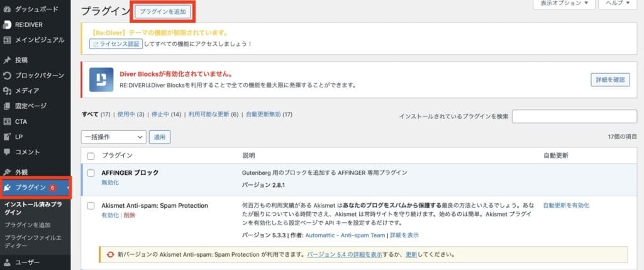Toggle the select-all plugins checkbox
Image resolution: width=644 pixels, height=270 pixels.
[91, 155]
